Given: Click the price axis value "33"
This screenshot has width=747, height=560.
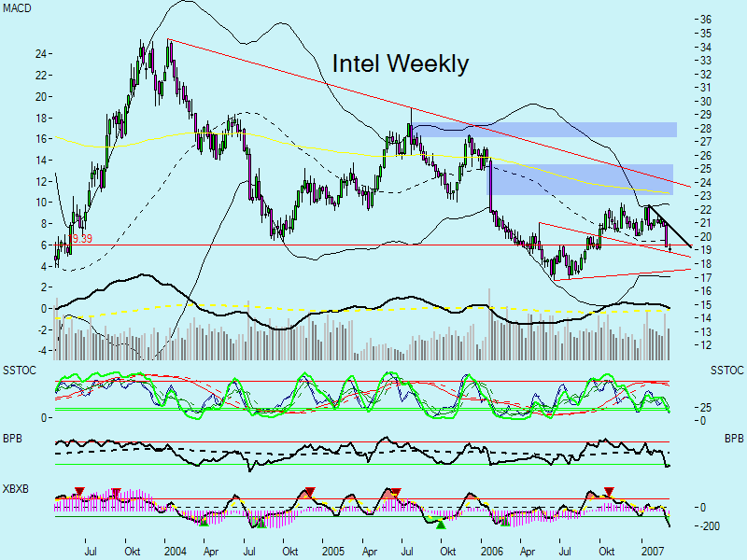Looking at the screenshot, I should pyautogui.click(x=706, y=61).
